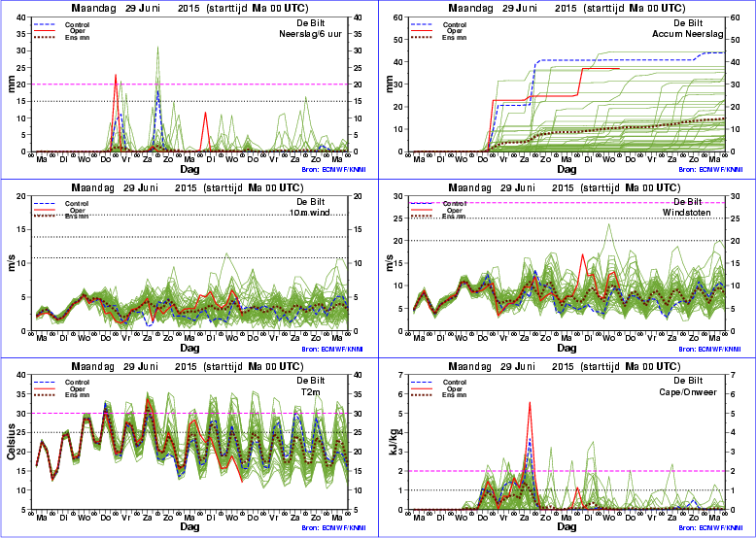
Task: Click the 'Dag' axis title under Accum Neerslag chart
Action: (x=567, y=170)
